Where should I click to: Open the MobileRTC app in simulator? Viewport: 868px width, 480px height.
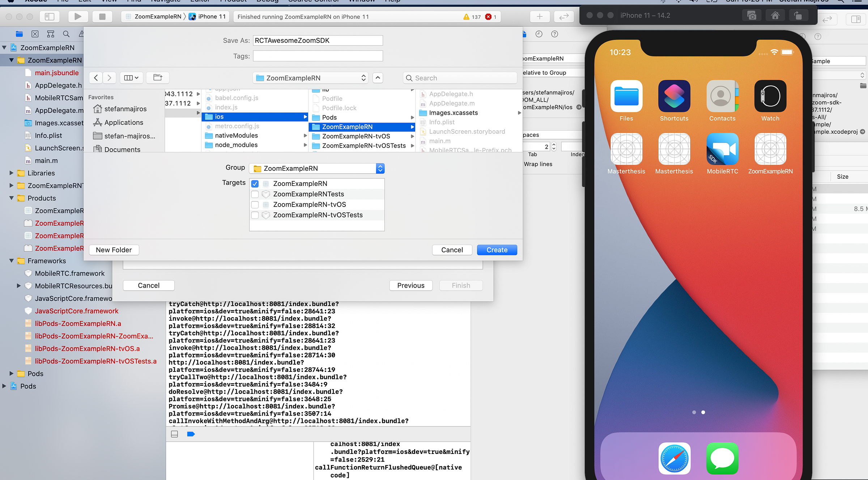click(722, 149)
